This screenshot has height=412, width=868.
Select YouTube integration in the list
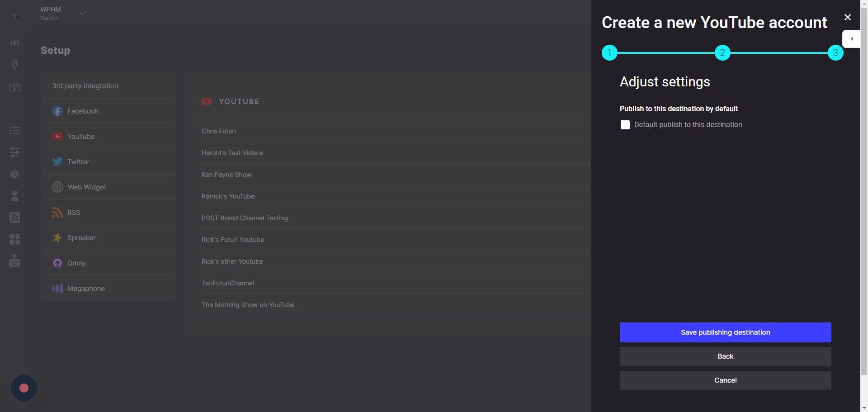click(108, 137)
